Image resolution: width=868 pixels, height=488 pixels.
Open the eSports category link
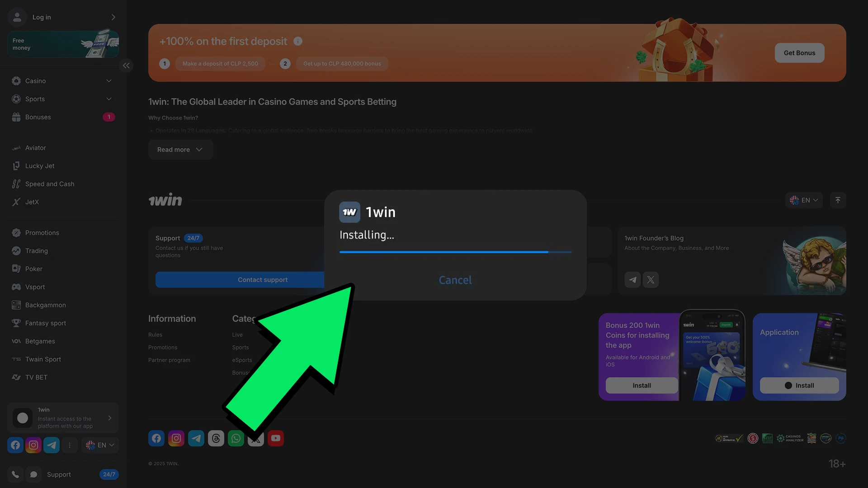242,360
